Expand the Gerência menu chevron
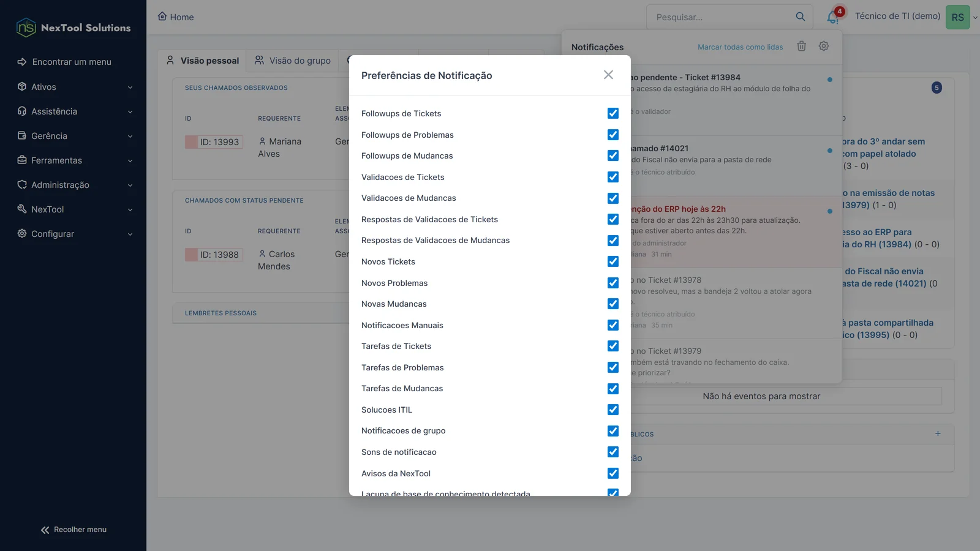This screenshot has width=980, height=551. (130, 137)
